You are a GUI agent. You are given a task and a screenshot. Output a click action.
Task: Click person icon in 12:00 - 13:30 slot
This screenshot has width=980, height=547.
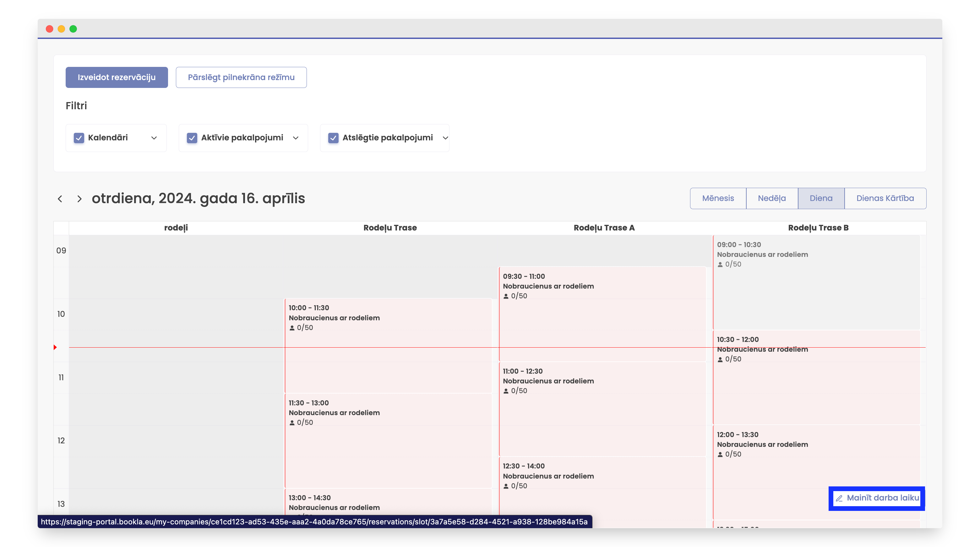[x=720, y=454]
